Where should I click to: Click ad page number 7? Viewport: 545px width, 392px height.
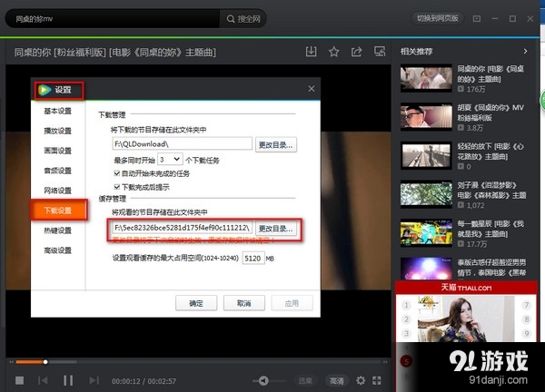pos(526,305)
